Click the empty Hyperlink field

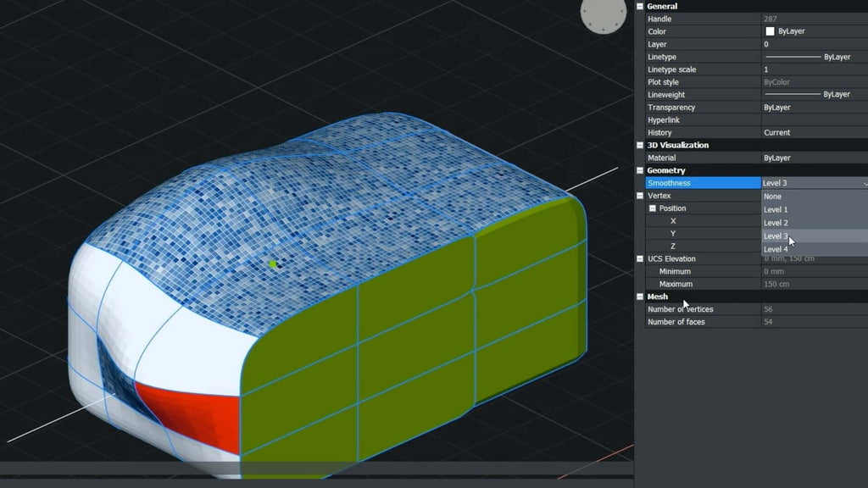click(815, 120)
